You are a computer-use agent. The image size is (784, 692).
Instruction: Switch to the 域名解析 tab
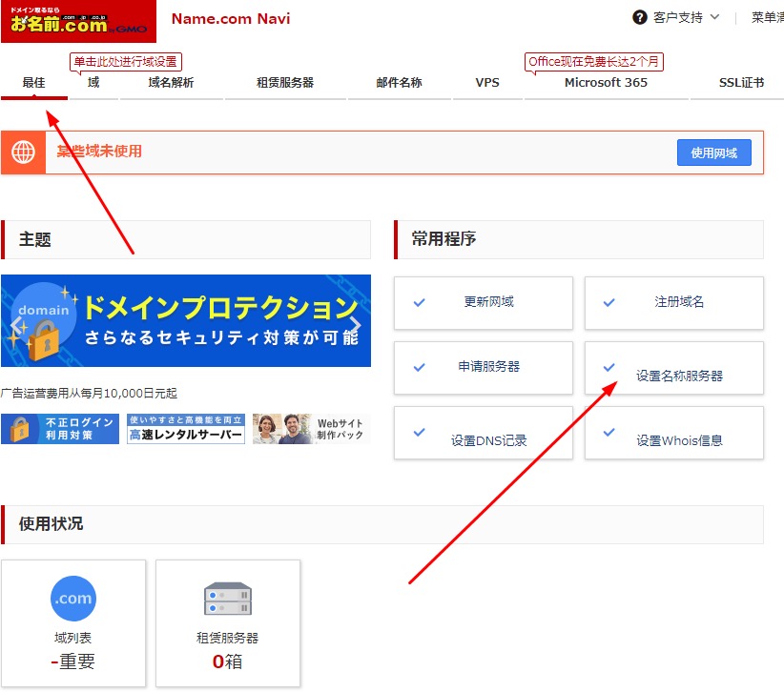171,83
